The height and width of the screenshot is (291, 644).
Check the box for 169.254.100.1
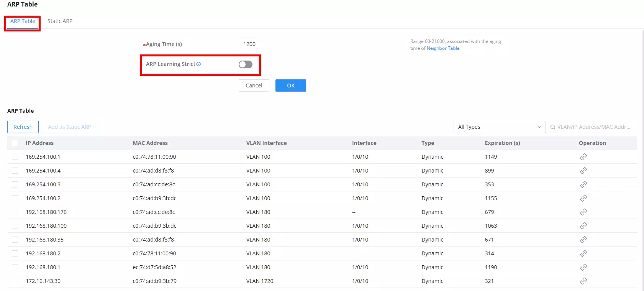(x=15, y=157)
